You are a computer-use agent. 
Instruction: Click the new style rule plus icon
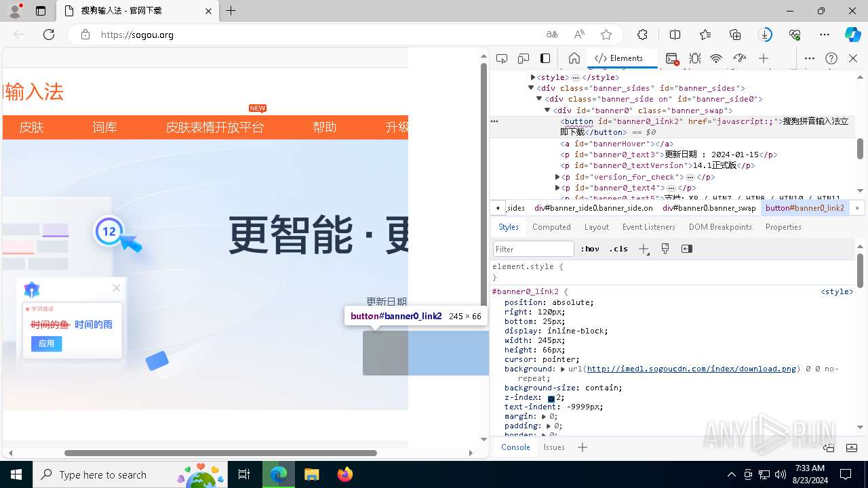point(644,249)
